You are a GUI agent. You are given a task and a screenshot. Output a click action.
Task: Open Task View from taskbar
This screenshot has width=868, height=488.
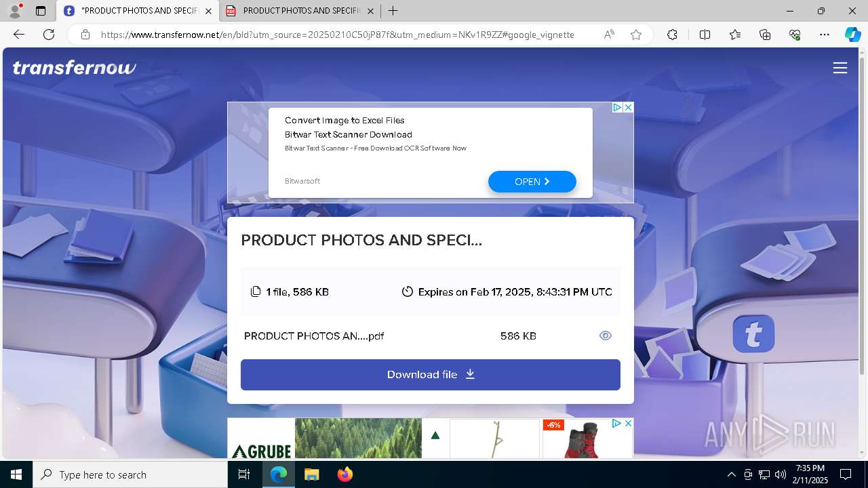[x=244, y=474]
